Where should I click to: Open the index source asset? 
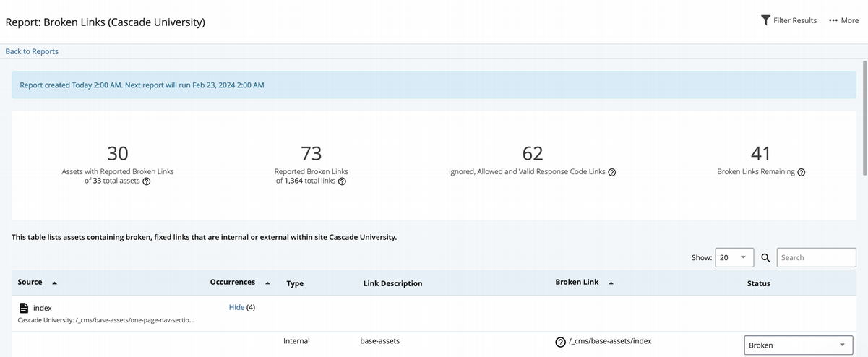(x=43, y=308)
